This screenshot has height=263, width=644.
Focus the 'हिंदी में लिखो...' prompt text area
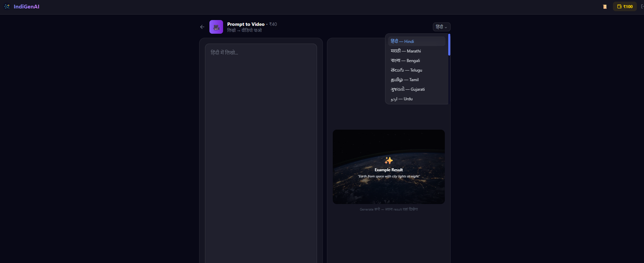261,153
